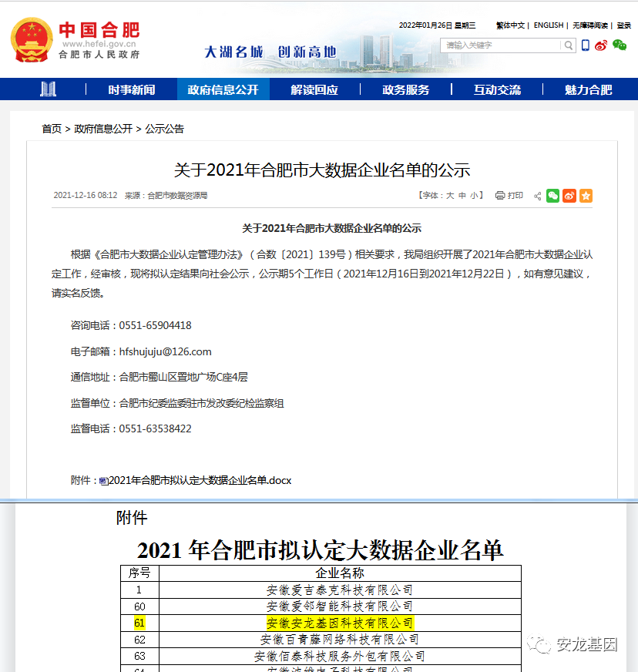Click the address 合肥市蜀山区置地广场C座4层

[183, 377]
